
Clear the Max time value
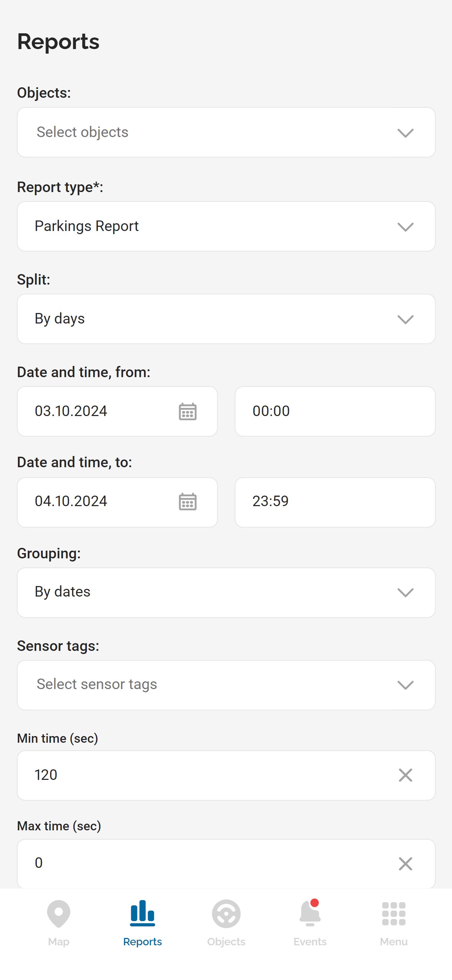click(x=405, y=864)
